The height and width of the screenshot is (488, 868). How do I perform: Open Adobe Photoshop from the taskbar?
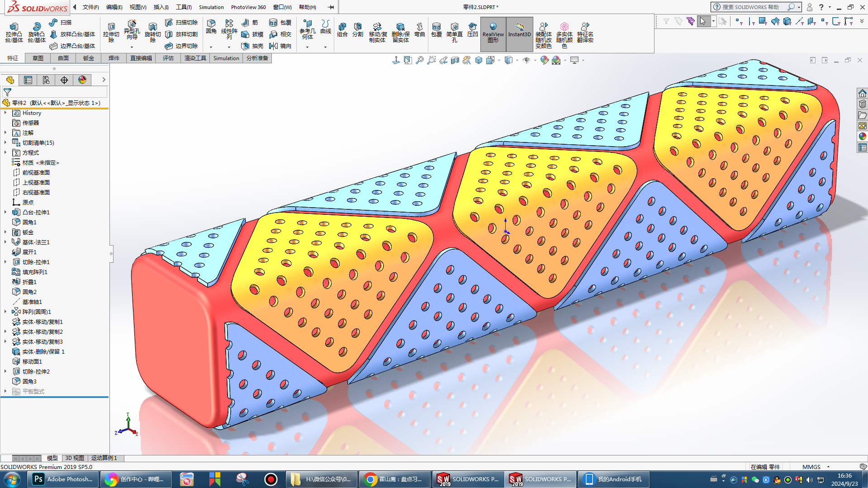click(x=63, y=479)
